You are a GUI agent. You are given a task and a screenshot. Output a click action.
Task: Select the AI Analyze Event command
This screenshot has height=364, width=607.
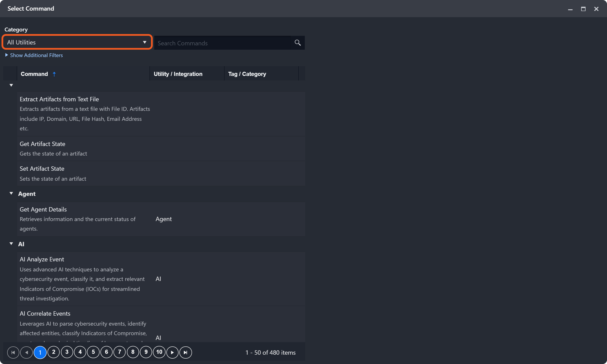(x=42, y=259)
